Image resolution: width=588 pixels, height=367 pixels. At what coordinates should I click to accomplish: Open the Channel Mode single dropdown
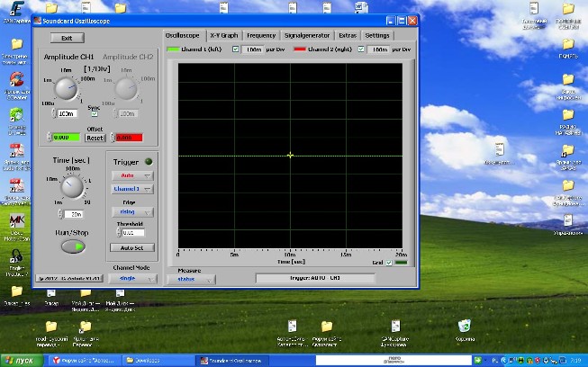click(x=132, y=278)
